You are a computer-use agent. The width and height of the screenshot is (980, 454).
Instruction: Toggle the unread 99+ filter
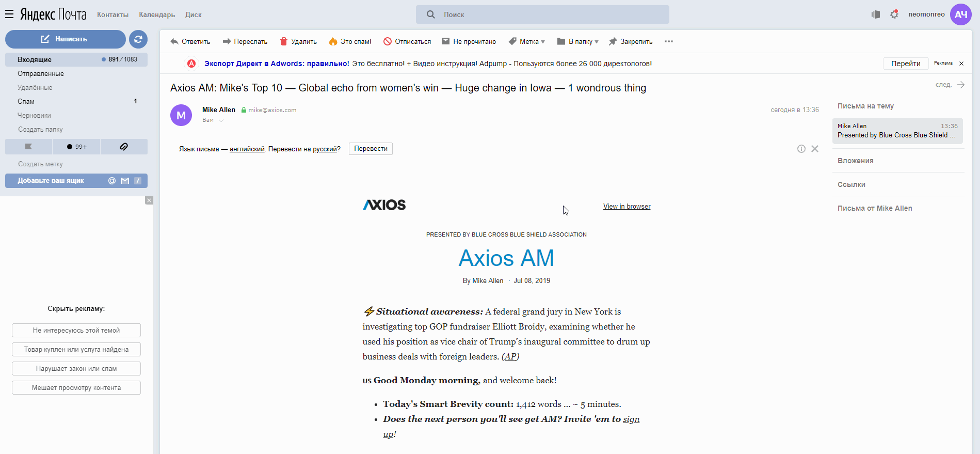pyautogui.click(x=76, y=147)
